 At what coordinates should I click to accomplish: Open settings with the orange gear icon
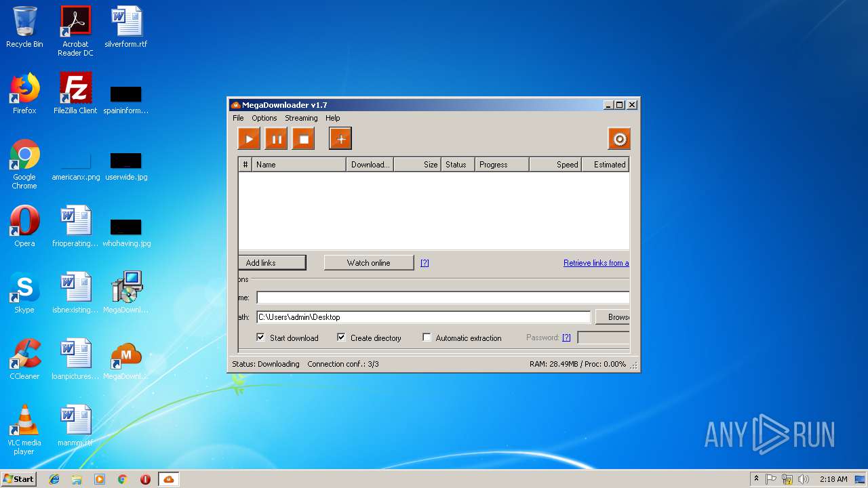click(x=619, y=139)
